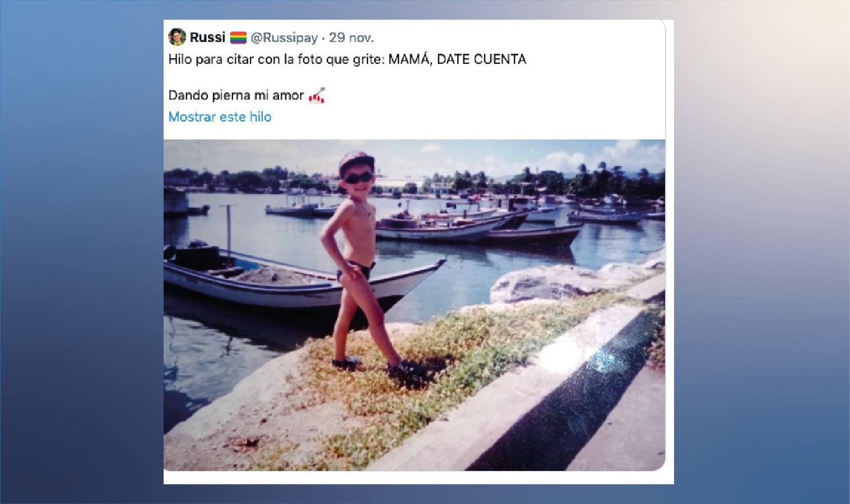The image size is (850, 504).
Task: Click the 'Hilo para citar' text
Action: (x=212, y=59)
